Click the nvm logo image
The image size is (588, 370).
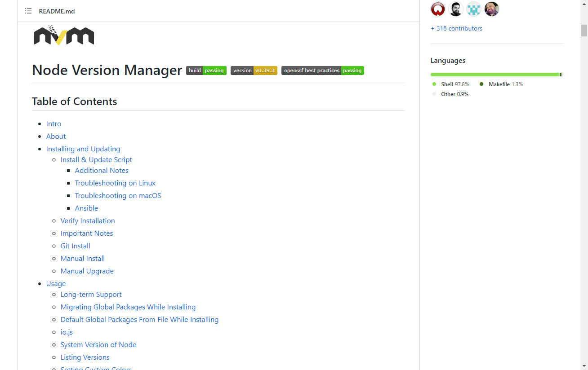tap(64, 35)
